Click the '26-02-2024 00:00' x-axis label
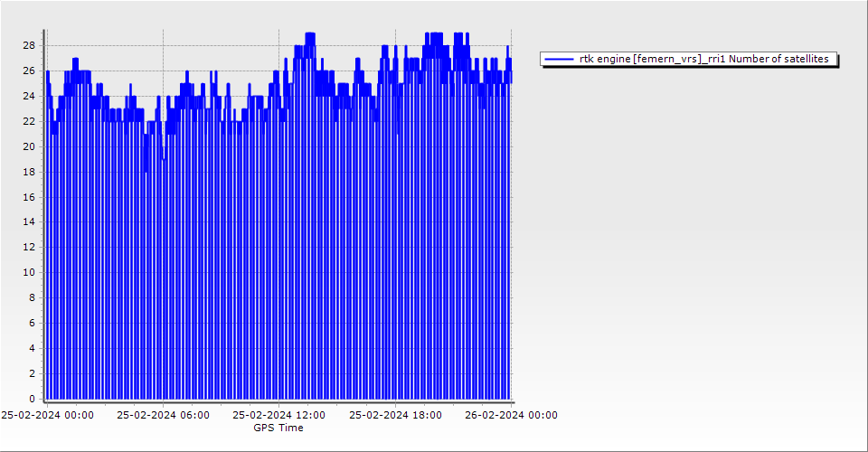Viewport: 868px width, 452px height. point(511,416)
